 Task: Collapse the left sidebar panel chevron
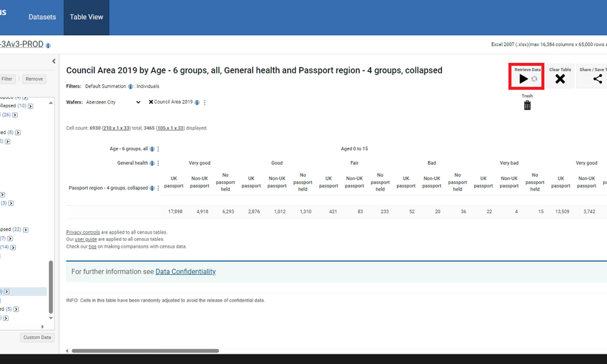54,62
